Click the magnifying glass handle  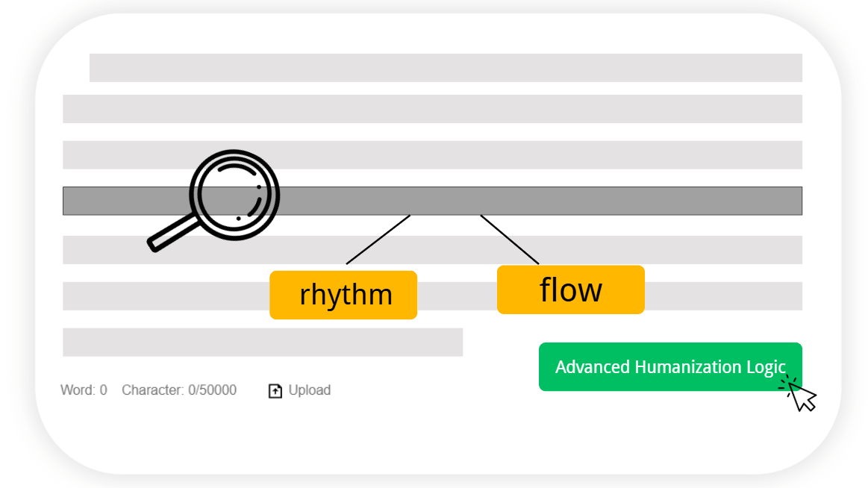tap(172, 234)
